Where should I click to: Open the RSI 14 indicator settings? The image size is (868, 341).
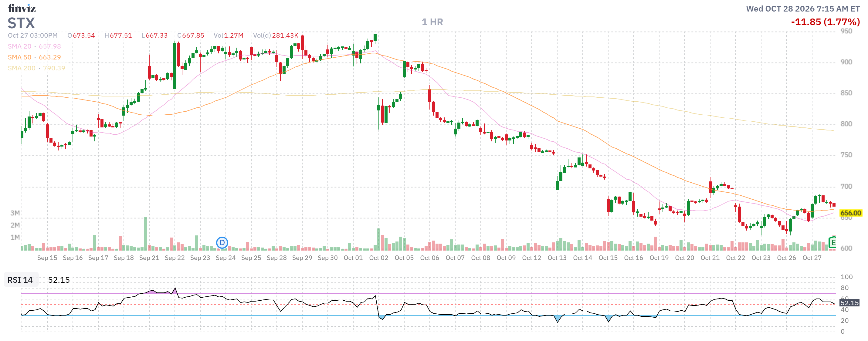click(x=20, y=280)
